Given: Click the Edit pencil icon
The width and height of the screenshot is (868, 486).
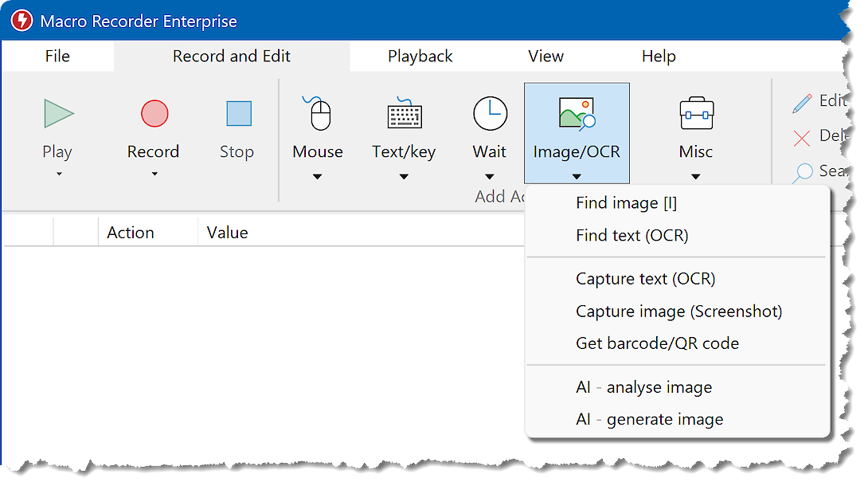Looking at the screenshot, I should point(802,103).
